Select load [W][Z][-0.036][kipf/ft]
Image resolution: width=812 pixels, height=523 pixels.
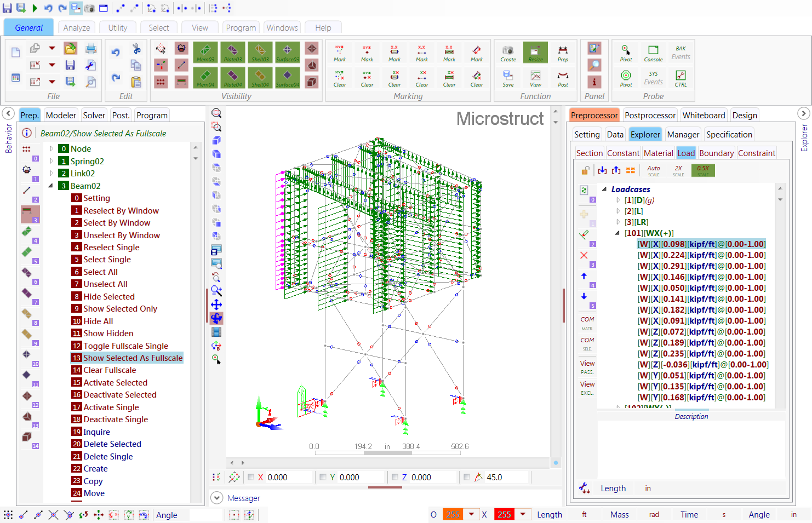(703, 365)
